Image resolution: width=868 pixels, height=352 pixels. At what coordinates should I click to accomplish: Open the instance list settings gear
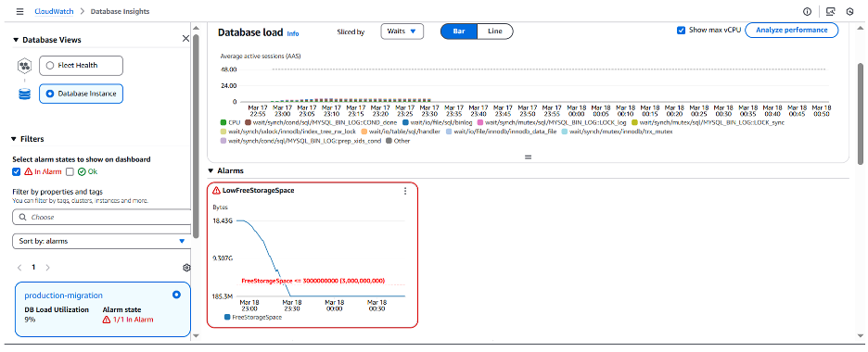pyautogui.click(x=186, y=268)
